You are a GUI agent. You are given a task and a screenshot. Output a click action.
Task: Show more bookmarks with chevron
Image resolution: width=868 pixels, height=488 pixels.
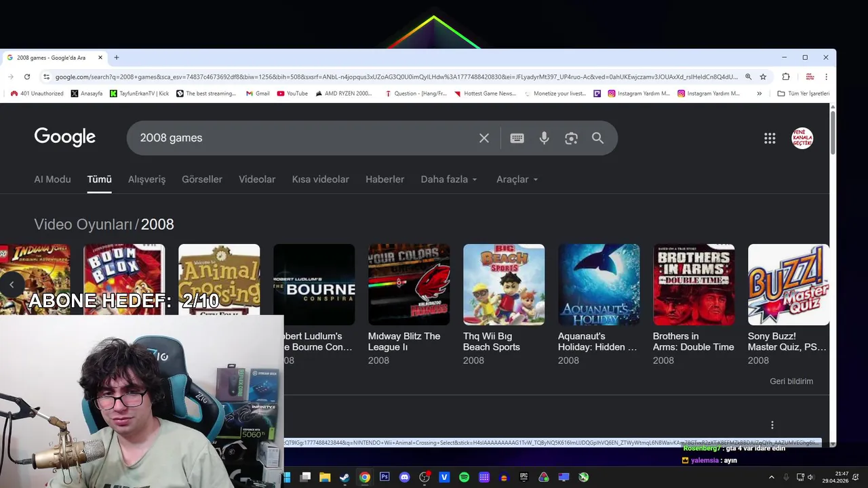pos(759,94)
